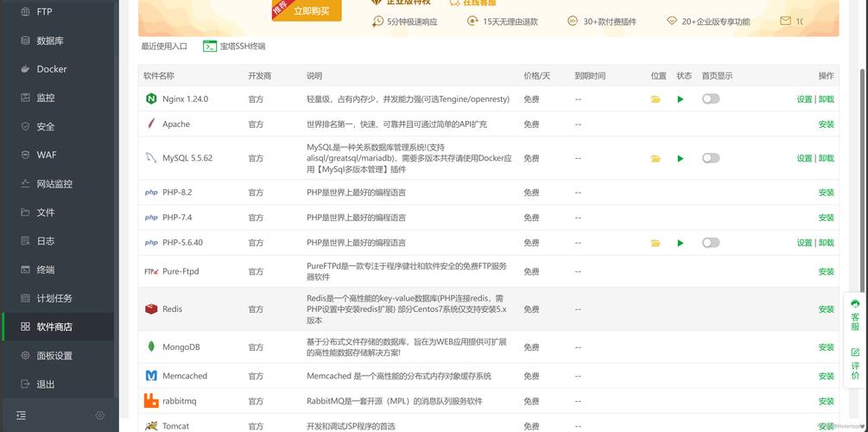Open the 宝塔SSH终端 shortcut

pos(234,47)
